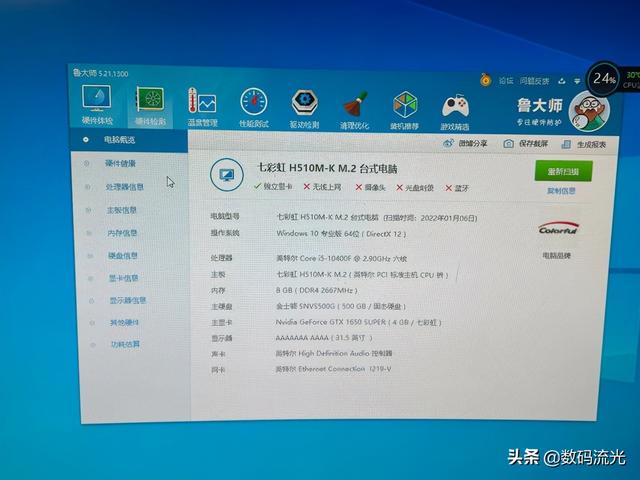Viewport: 640px width, 480px height.
Task: Click the Colorful brand logo
Action: [558, 229]
